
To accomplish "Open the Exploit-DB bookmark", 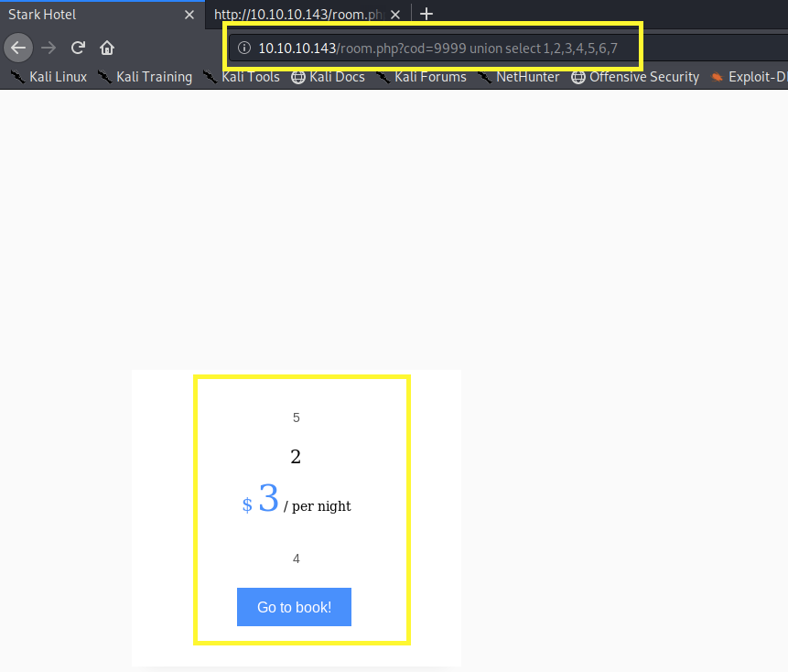I will pos(749,77).
